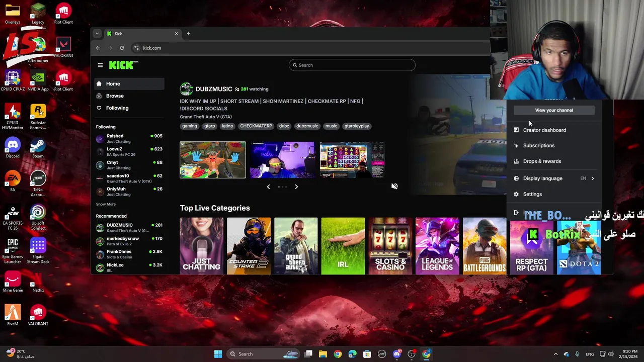The height and width of the screenshot is (362, 644).
Task: Open Subscriptions from profile menu
Action: pos(539,146)
